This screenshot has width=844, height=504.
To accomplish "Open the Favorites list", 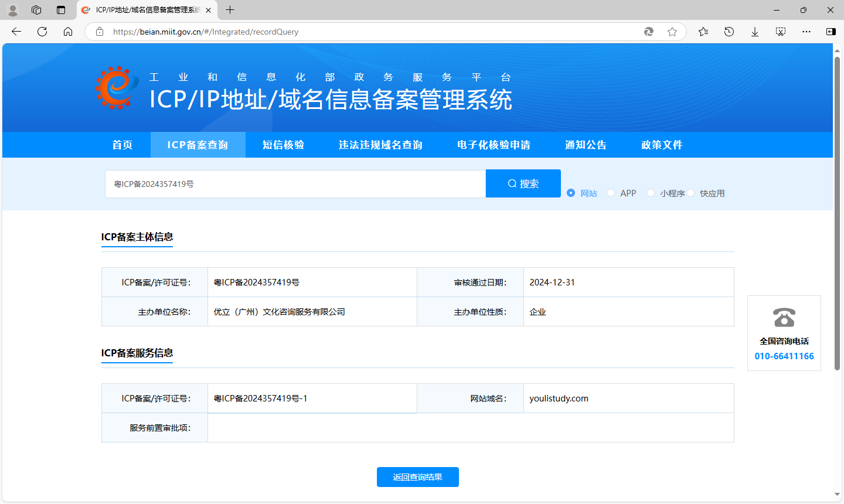I will point(703,32).
